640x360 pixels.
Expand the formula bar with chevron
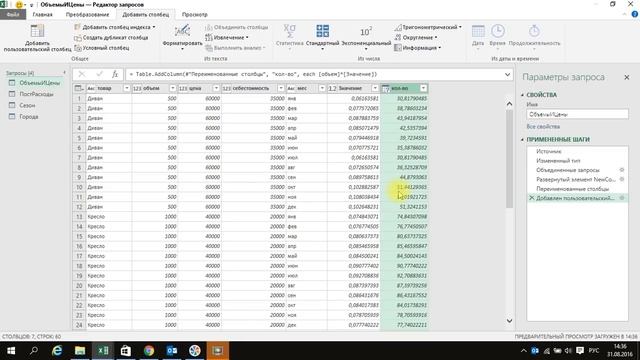[507, 75]
